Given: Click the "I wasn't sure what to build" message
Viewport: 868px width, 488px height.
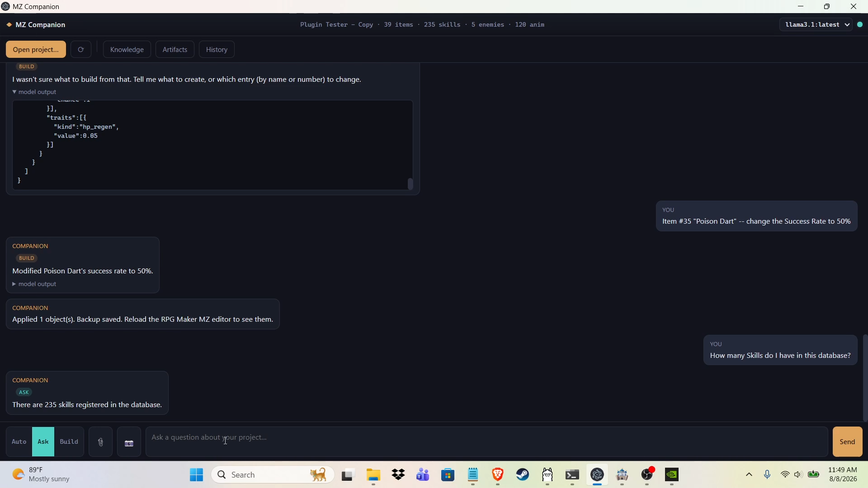Looking at the screenshot, I should coord(187,80).
